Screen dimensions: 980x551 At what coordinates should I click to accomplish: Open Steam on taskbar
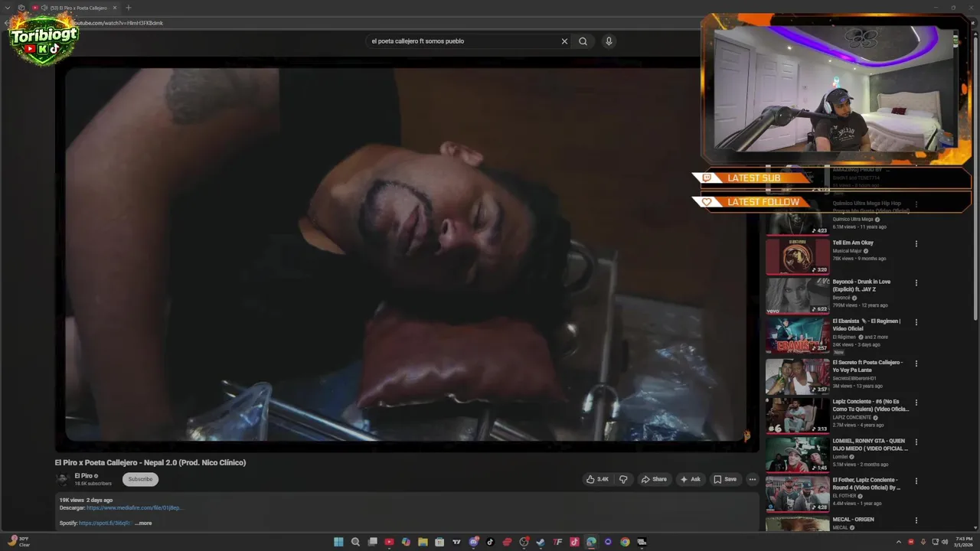pos(541,542)
